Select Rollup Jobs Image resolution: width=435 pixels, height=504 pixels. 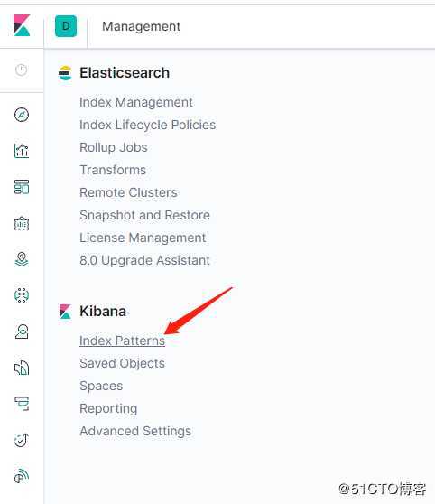click(114, 147)
